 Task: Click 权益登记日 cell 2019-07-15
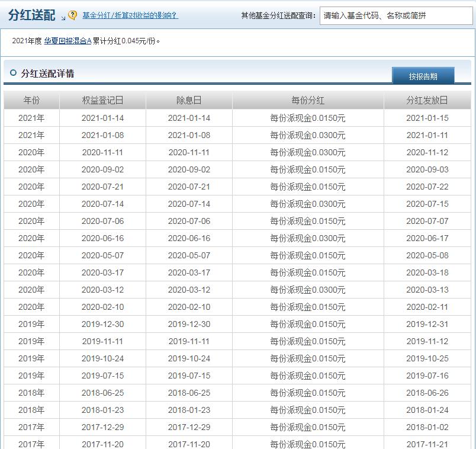click(102, 376)
